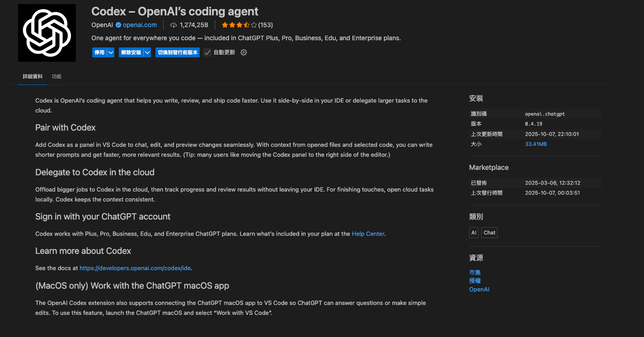Screen dimensions: 644x337
Task: Click Delegate to Codex in the cloud heading
Action: pyautogui.click(x=95, y=172)
